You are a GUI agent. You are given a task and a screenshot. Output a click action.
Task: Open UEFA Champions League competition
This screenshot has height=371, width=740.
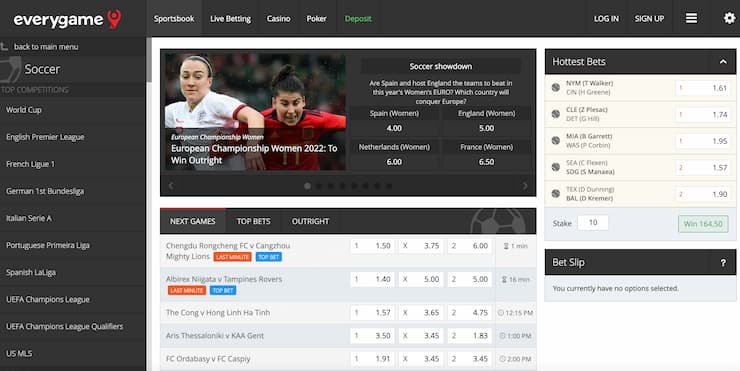click(73, 299)
